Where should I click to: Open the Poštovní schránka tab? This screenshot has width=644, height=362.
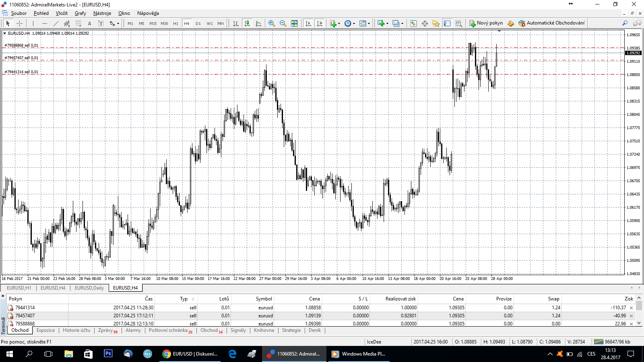[x=171, y=331]
